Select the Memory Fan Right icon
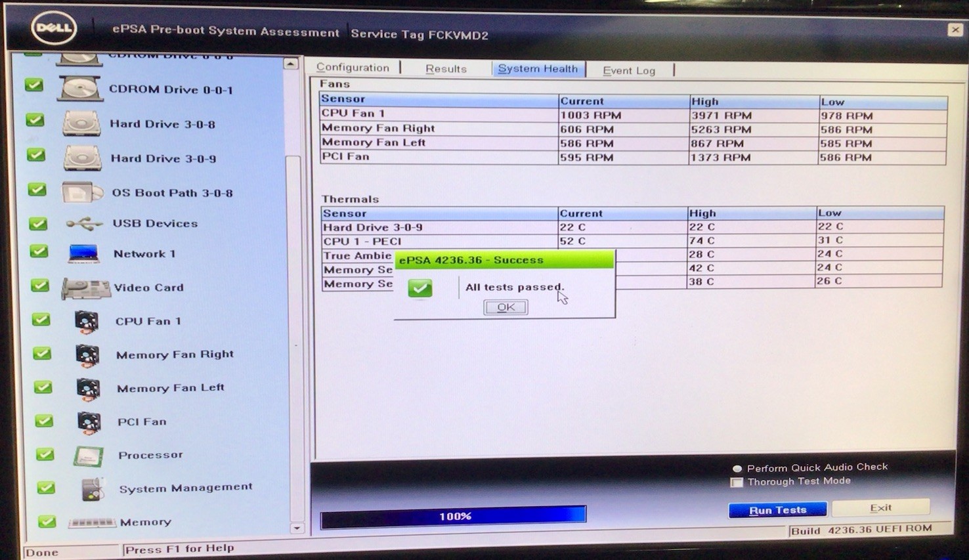 (x=87, y=355)
